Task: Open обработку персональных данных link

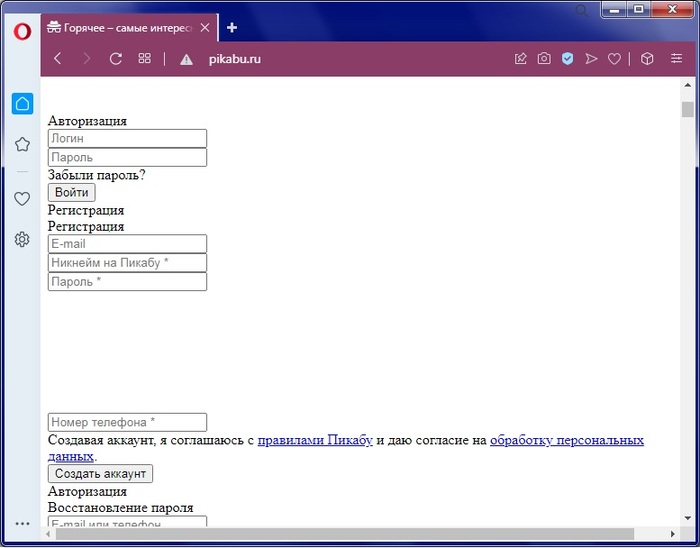Action: (x=567, y=440)
